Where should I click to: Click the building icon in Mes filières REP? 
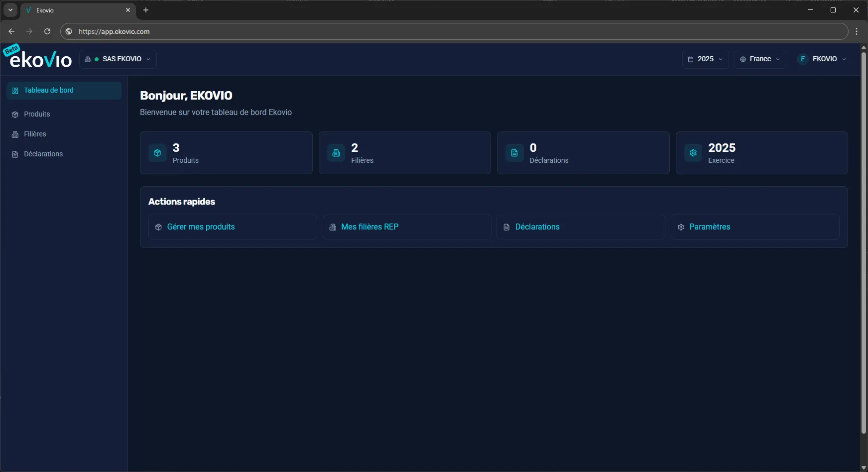[333, 227]
